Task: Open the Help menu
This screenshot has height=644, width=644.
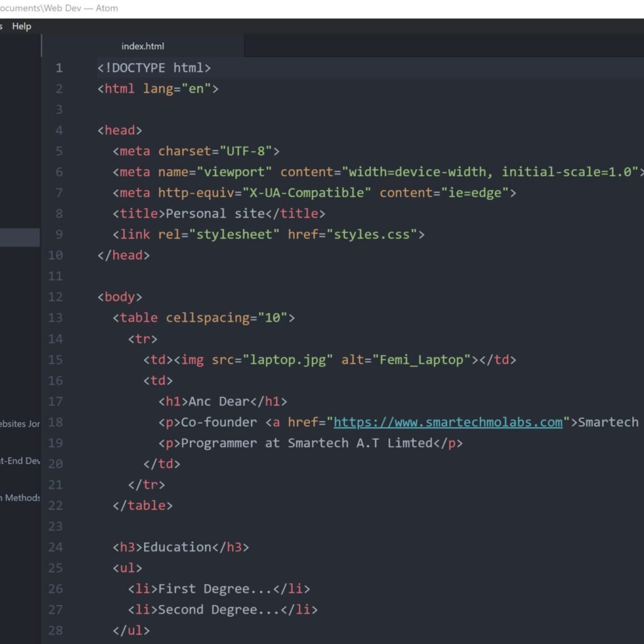Action: [x=21, y=26]
